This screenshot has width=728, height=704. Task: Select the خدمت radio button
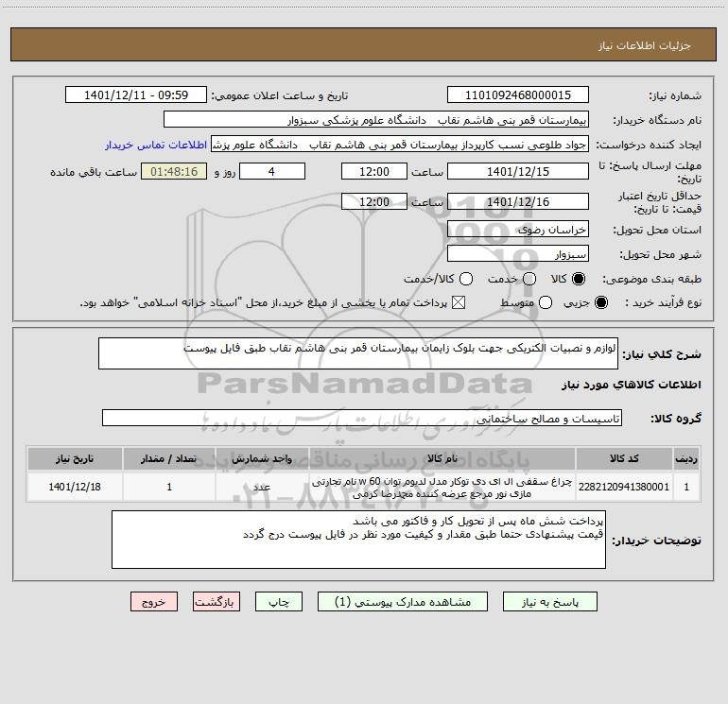click(529, 279)
